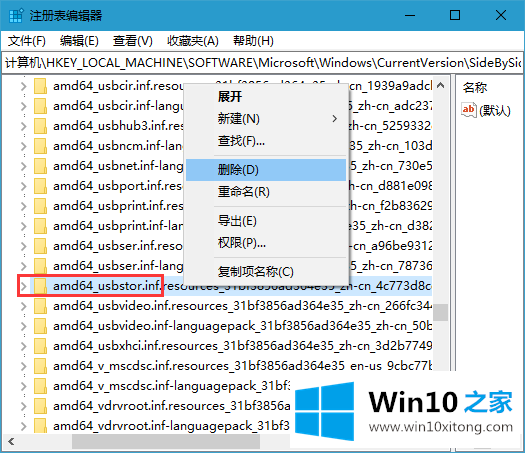The width and height of the screenshot is (525, 453).
Task: Click the registry path address bar
Action: (262, 63)
